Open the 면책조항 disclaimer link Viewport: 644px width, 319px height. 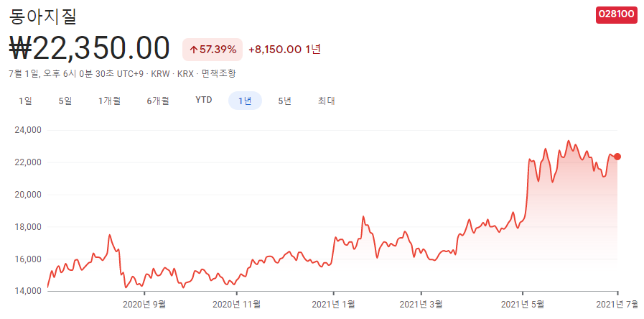point(219,74)
